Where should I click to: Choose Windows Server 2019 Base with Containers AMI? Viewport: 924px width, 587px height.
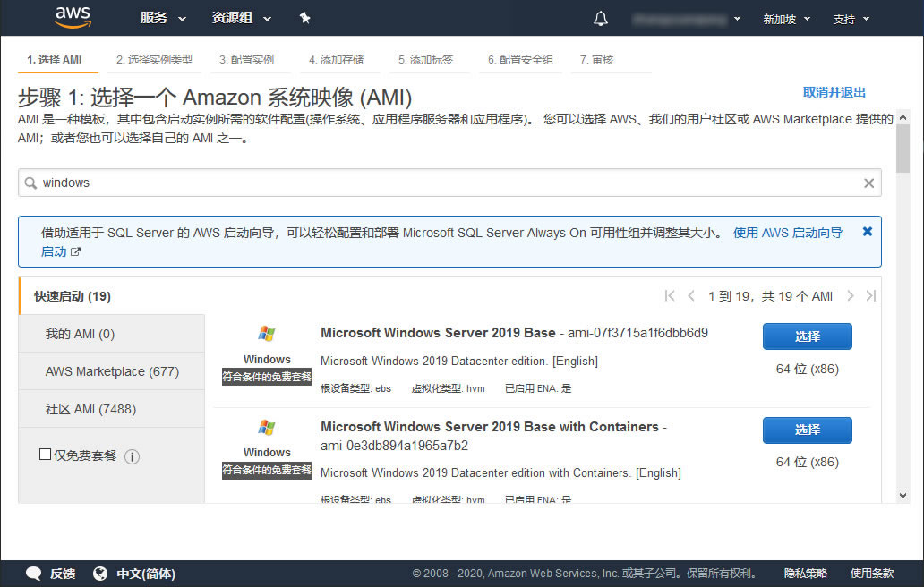tap(808, 430)
